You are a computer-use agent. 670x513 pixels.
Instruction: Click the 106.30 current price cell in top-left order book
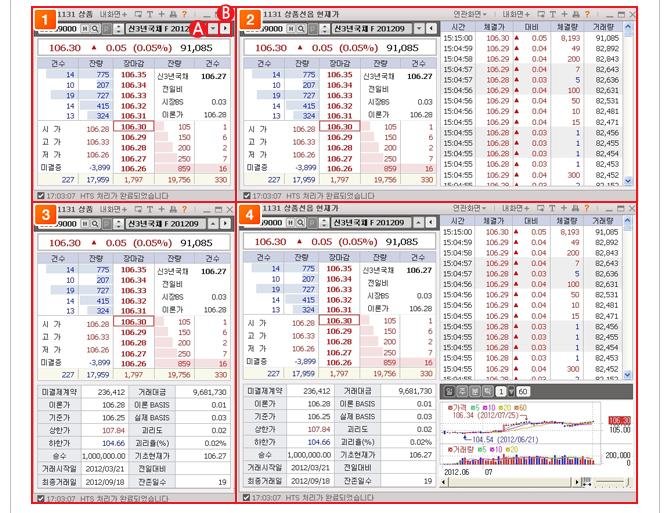pyautogui.click(x=134, y=127)
